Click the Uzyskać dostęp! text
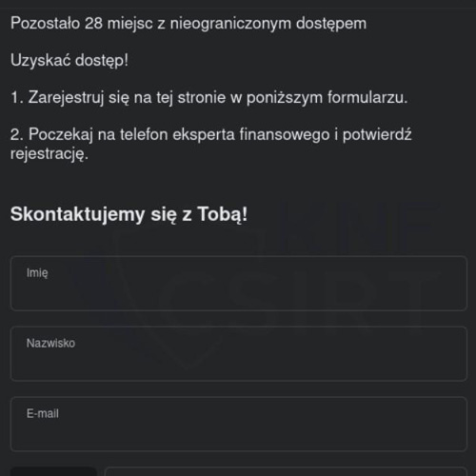This screenshot has height=476, width=476. [x=69, y=61]
